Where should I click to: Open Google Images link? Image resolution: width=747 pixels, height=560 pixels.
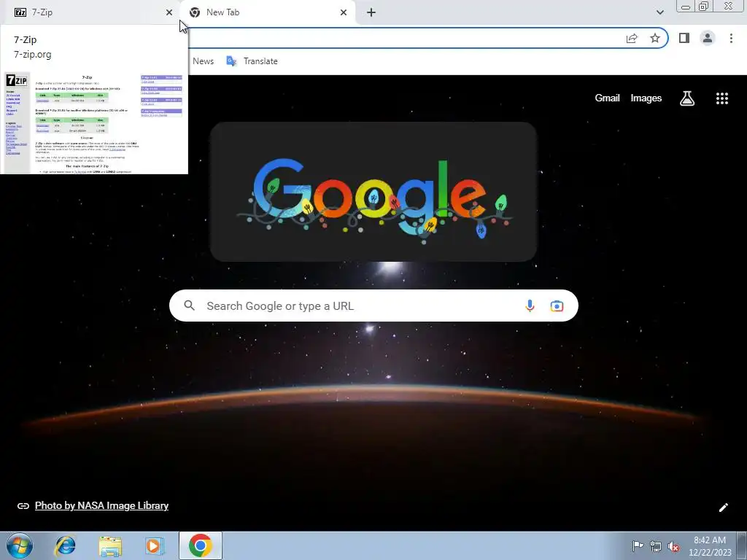[x=646, y=98]
